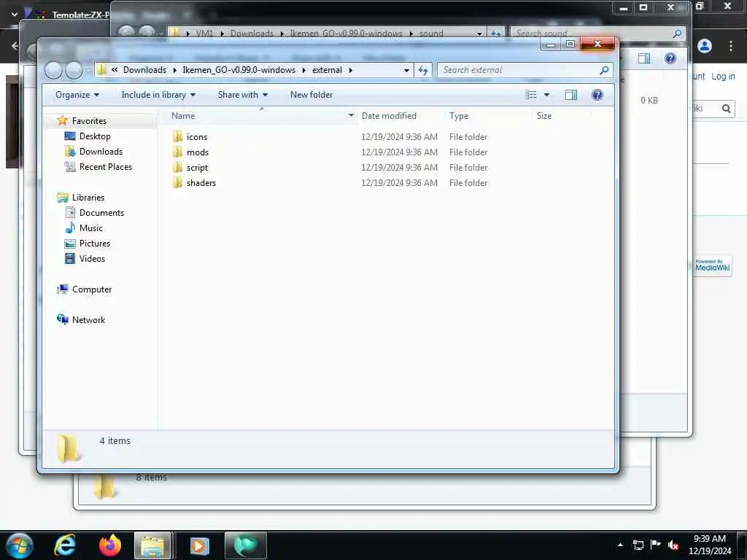Image resolution: width=747 pixels, height=560 pixels.
Task: Show hidden system tray icons
Action: pyautogui.click(x=620, y=545)
